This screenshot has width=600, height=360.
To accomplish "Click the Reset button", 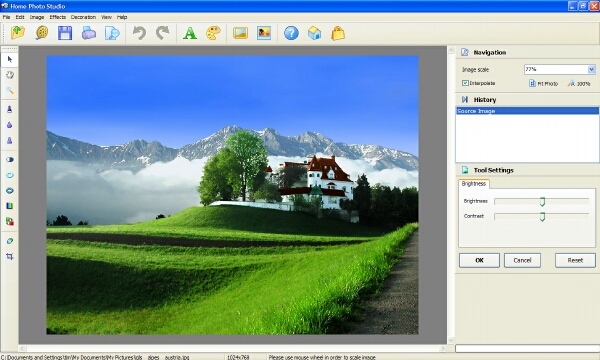I will pos(575,260).
